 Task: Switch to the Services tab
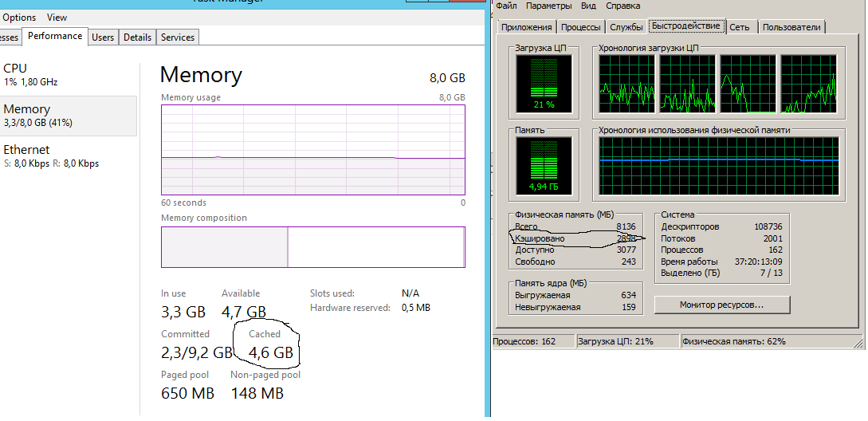pyautogui.click(x=177, y=37)
